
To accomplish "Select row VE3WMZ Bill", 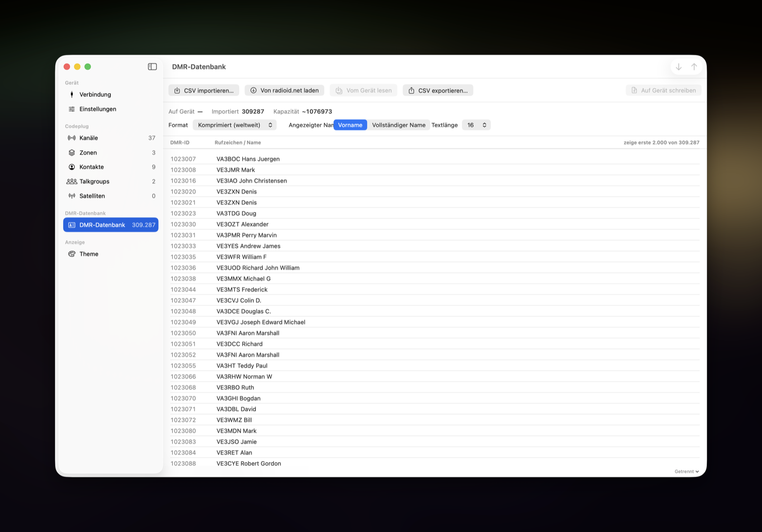I will 435,420.
